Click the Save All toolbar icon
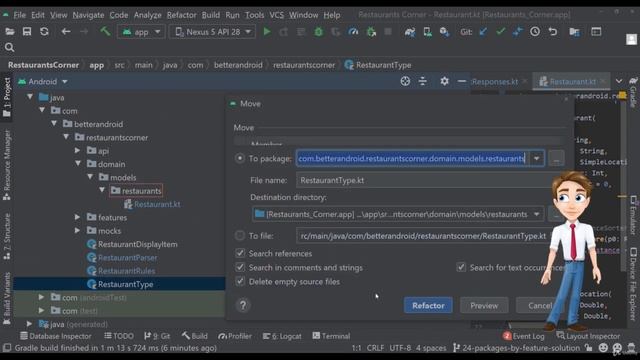Screen dimensions: 640x360 pyautogui.click(x=27, y=31)
